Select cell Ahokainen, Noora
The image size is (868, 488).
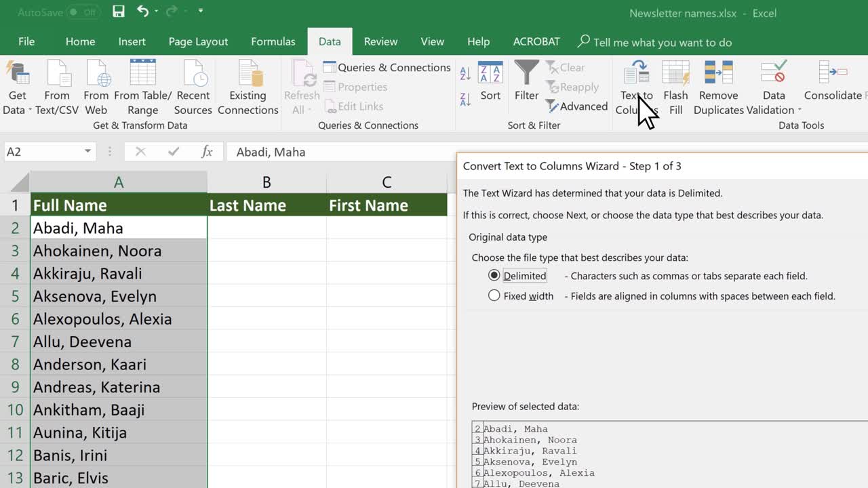click(119, 251)
